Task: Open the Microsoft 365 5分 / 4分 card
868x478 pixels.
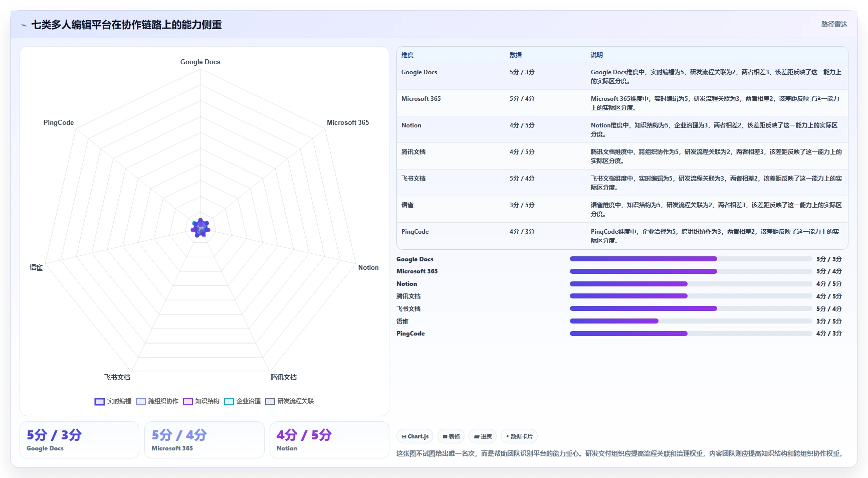Action: click(x=204, y=440)
